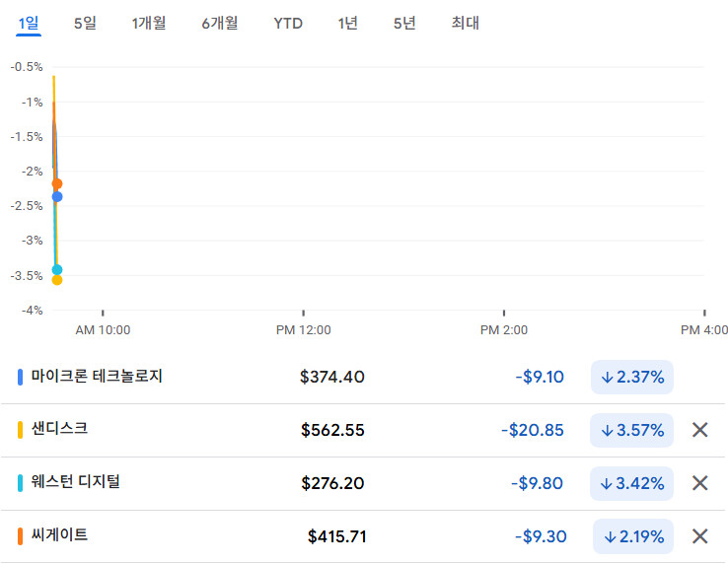Switch chart to the 1년 range
The height and width of the screenshot is (564, 728).
pyautogui.click(x=347, y=23)
